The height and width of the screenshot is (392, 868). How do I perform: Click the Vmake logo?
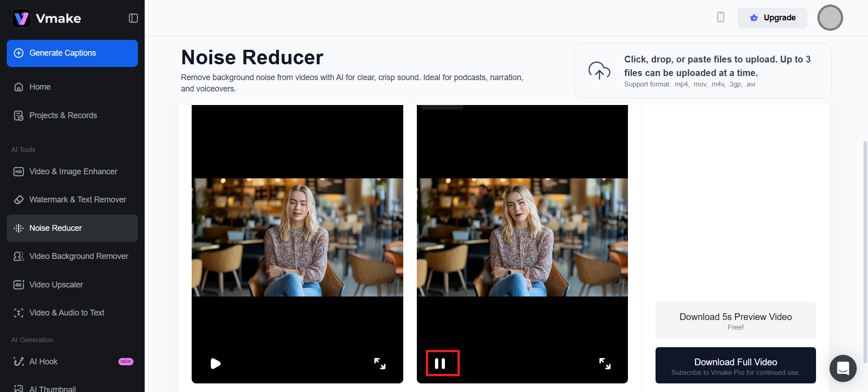click(x=47, y=19)
